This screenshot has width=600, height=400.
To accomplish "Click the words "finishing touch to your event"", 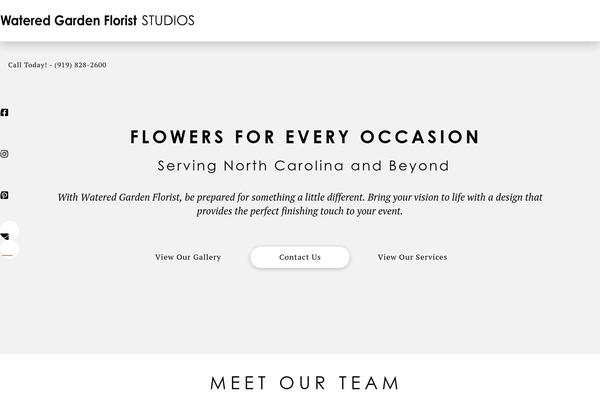I will [x=340, y=211].
